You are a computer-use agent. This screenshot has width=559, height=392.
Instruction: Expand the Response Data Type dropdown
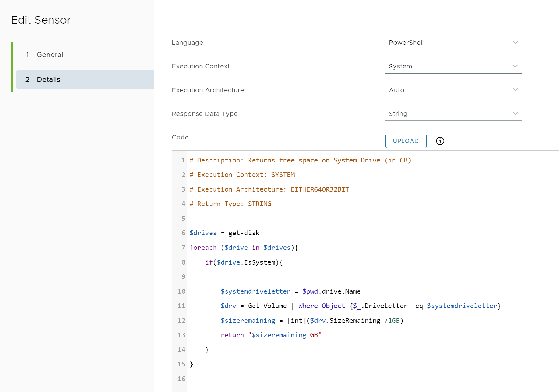click(453, 114)
